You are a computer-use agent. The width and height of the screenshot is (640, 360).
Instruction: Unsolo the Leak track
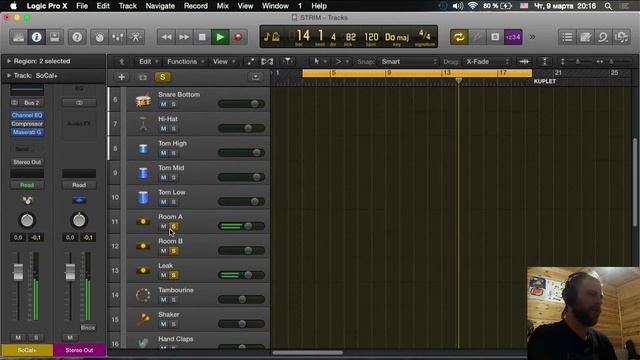click(x=173, y=276)
